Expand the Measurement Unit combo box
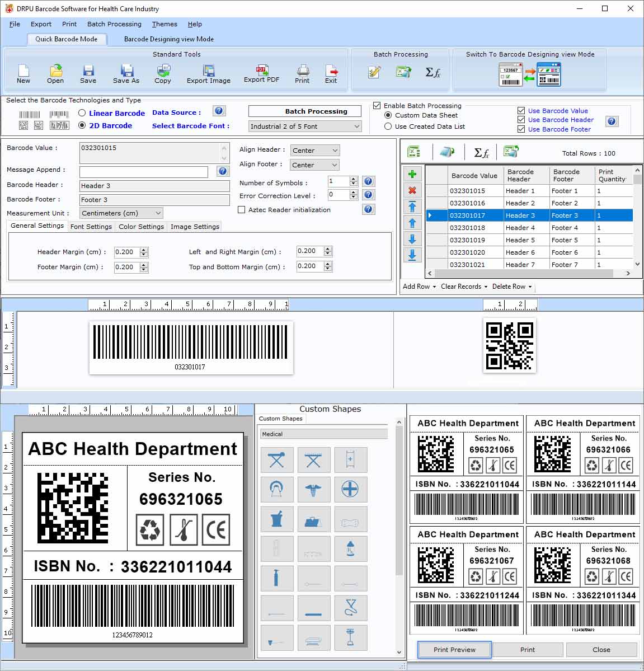The height and width of the screenshot is (671, 644). [x=157, y=213]
